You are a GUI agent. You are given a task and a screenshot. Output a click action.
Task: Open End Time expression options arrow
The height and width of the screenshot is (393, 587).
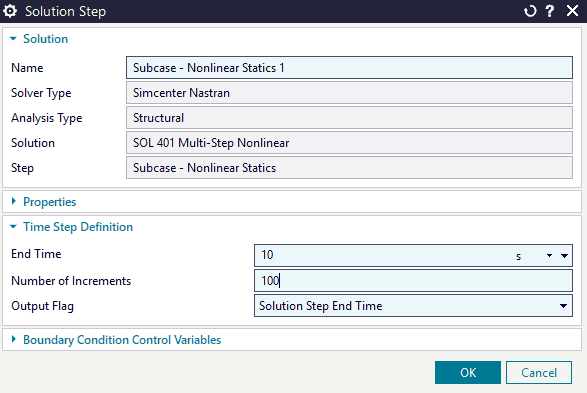point(564,256)
